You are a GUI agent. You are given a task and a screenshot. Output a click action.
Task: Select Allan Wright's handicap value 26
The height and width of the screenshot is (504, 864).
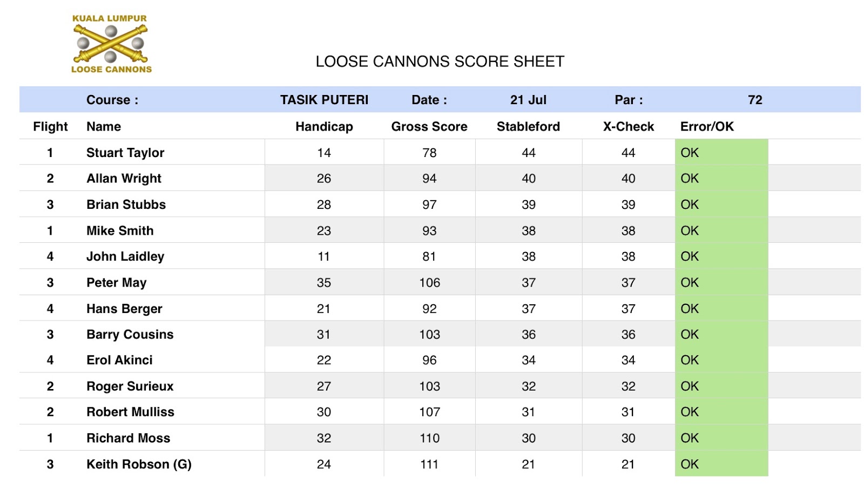click(x=324, y=179)
